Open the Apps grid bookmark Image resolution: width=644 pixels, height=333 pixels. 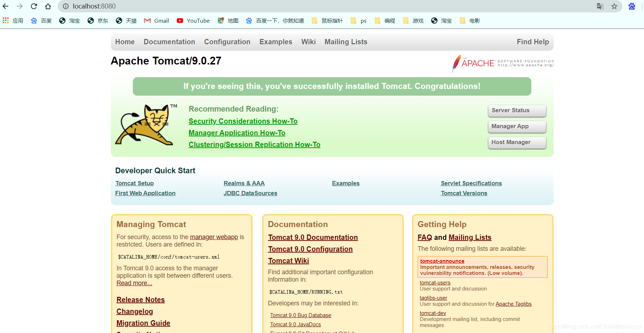[x=13, y=21]
